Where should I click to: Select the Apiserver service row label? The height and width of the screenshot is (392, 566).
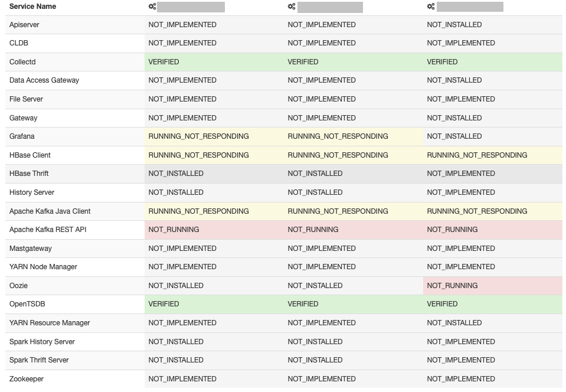click(24, 25)
